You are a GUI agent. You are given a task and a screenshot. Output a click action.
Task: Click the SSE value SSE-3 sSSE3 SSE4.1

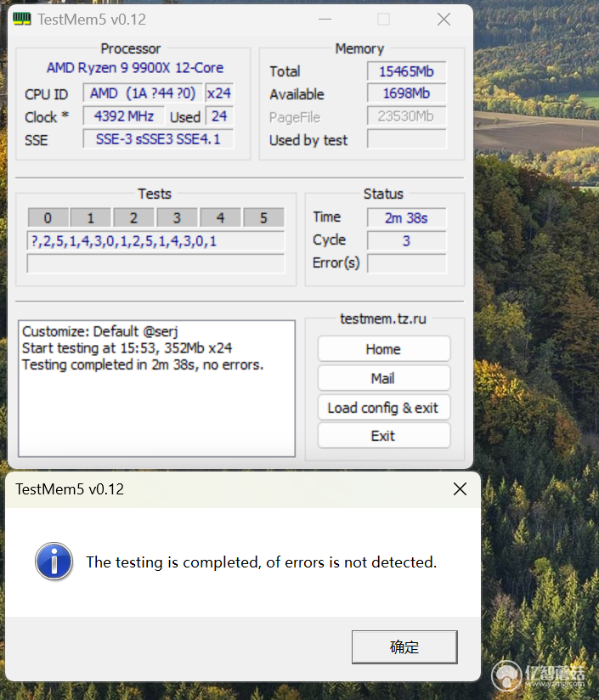158,138
